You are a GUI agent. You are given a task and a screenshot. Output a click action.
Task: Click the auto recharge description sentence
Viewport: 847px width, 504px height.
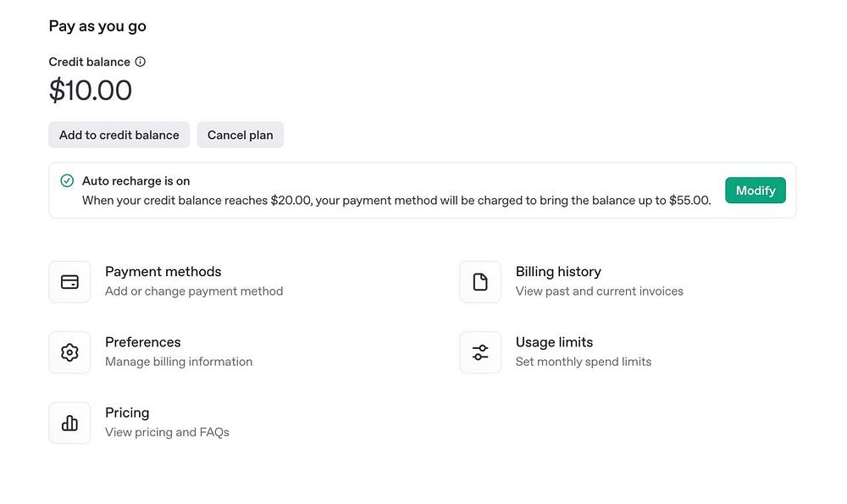click(x=396, y=201)
